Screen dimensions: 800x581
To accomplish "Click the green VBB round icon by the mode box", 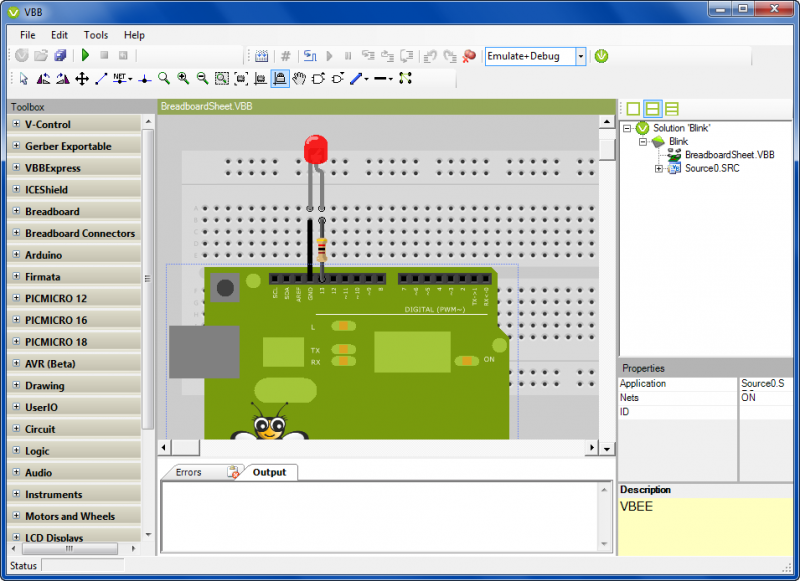I will 602,56.
